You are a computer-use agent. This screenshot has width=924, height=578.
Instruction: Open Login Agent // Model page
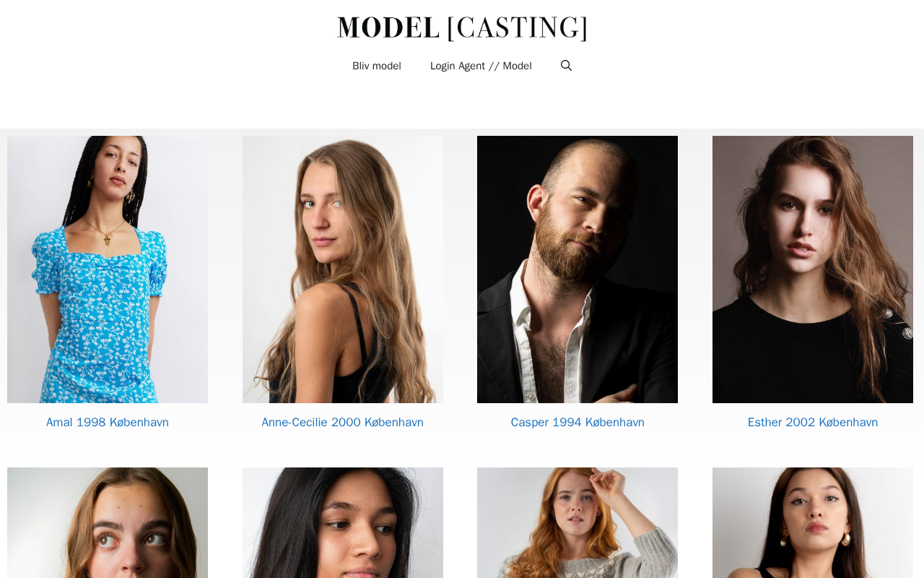click(481, 66)
